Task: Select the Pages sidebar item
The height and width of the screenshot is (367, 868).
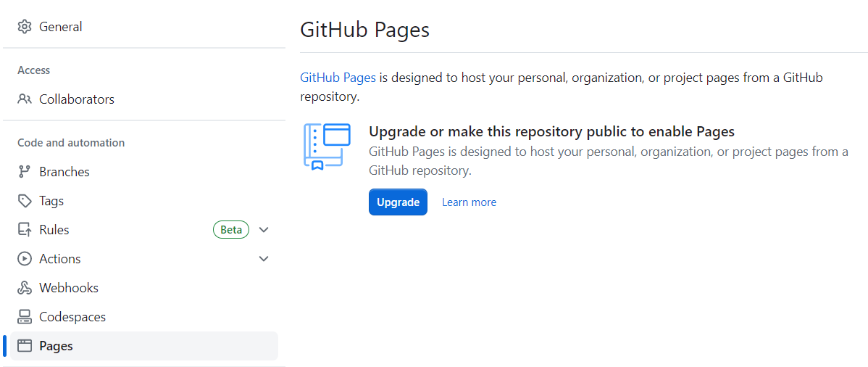Action: pyautogui.click(x=144, y=346)
